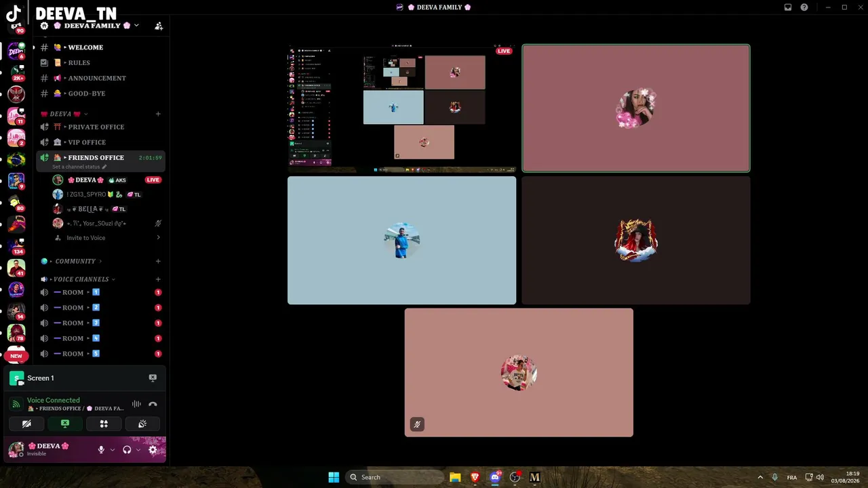Add a channel to VOICE CHANNELS category
868x488 pixels.
click(158, 279)
